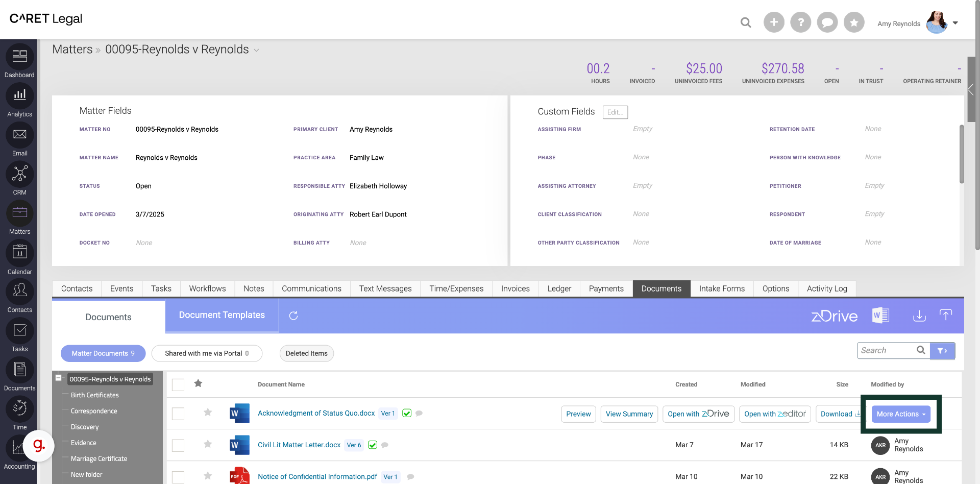Click Open with zeditor button
The height and width of the screenshot is (484, 980).
(x=775, y=414)
